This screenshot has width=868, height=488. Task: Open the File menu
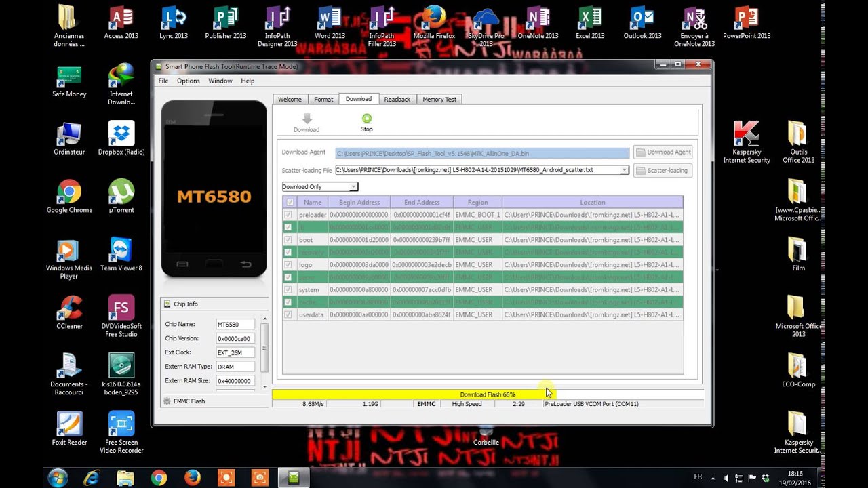(163, 81)
